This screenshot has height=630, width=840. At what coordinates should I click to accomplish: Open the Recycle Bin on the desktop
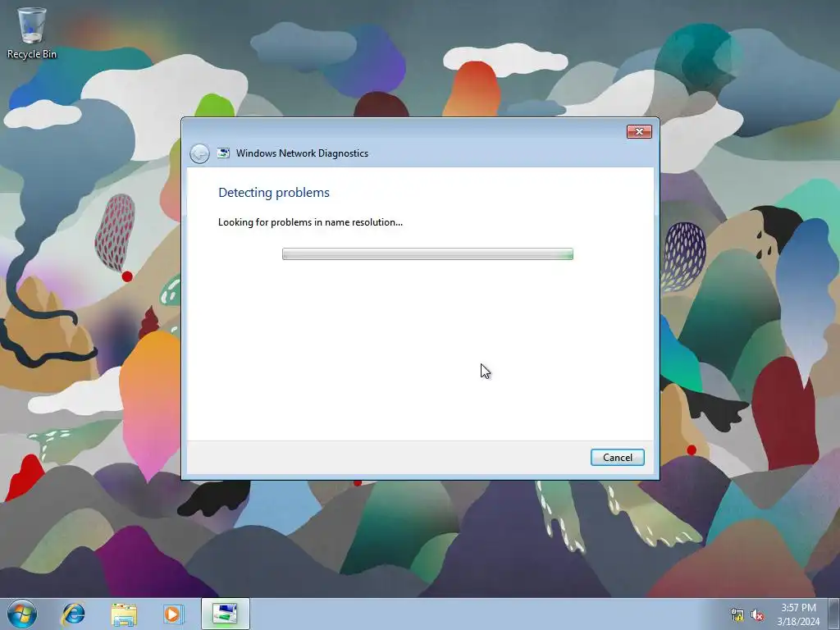[x=32, y=33]
